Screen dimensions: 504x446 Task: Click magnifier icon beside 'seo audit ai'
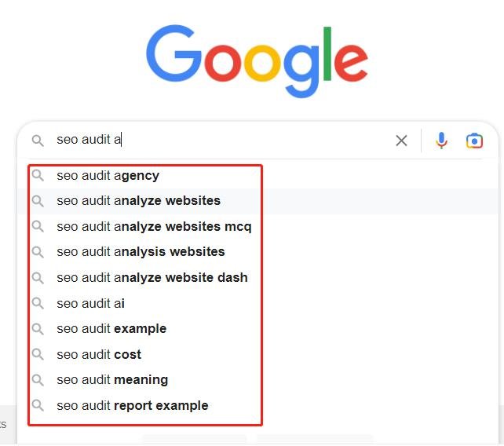click(38, 303)
